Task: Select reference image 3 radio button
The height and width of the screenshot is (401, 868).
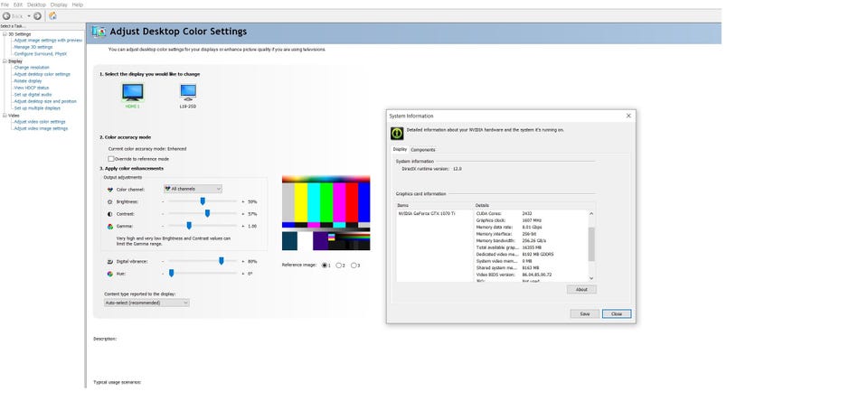Action: coord(354,266)
